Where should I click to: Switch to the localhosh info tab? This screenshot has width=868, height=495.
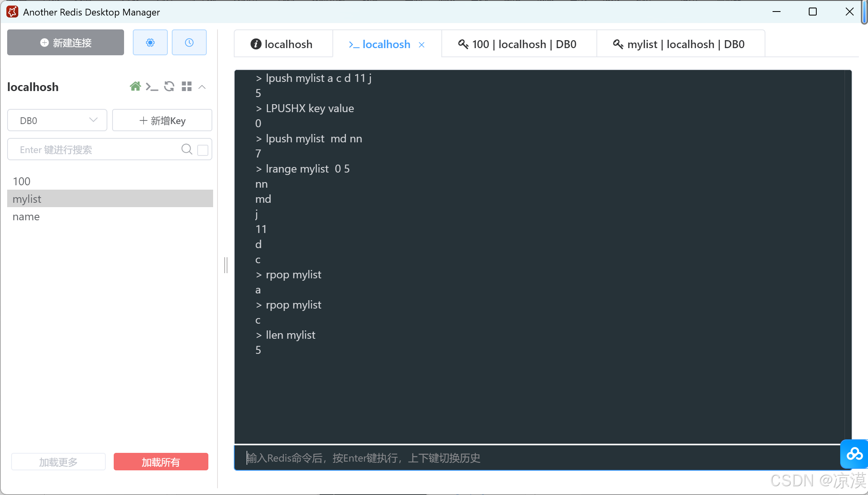tap(282, 44)
